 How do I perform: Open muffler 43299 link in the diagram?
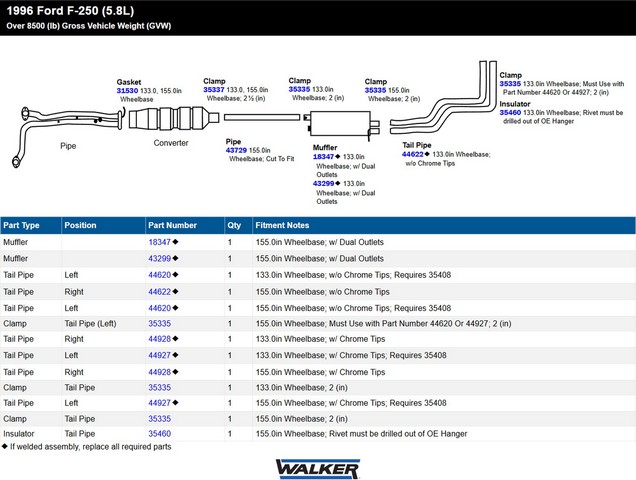coord(323,183)
